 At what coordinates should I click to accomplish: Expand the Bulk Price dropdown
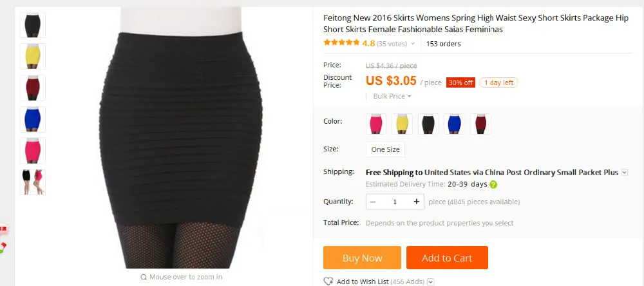[x=392, y=96]
